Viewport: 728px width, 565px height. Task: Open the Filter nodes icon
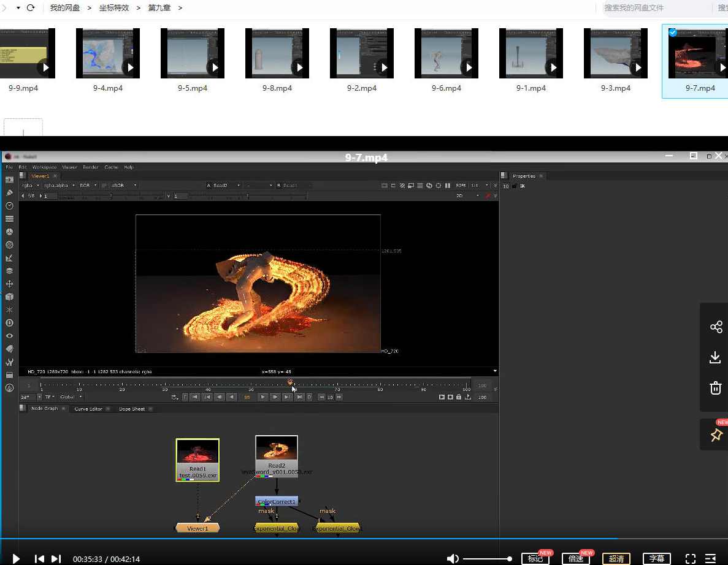click(x=9, y=245)
